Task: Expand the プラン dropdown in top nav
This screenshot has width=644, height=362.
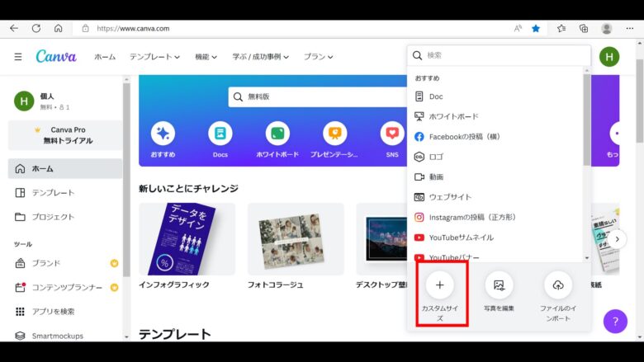Action: (x=318, y=57)
